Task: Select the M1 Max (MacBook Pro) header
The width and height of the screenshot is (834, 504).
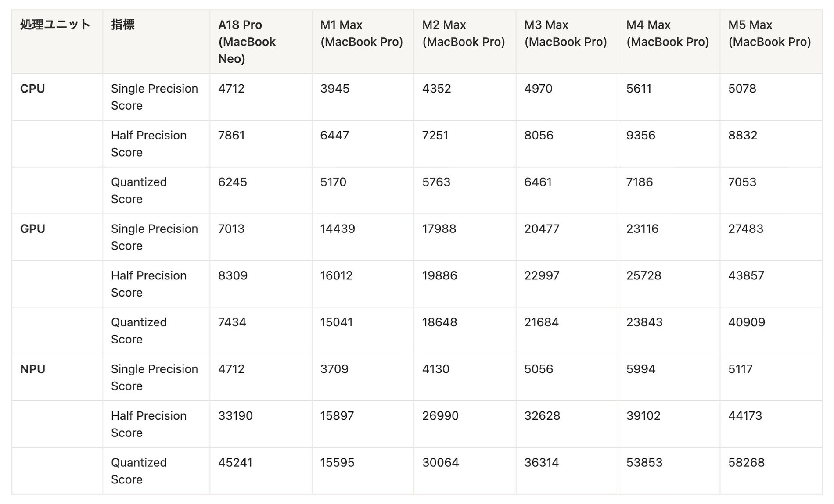Action: (x=361, y=33)
